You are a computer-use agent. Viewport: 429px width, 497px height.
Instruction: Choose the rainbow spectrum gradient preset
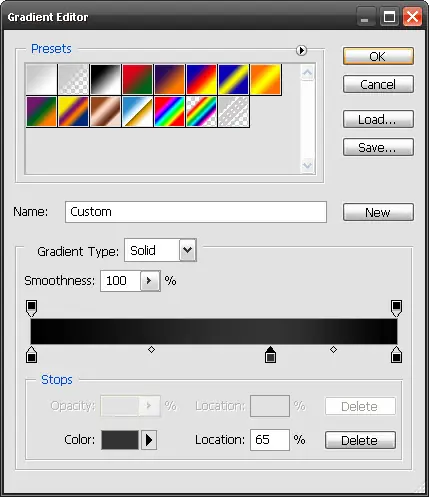(x=169, y=112)
